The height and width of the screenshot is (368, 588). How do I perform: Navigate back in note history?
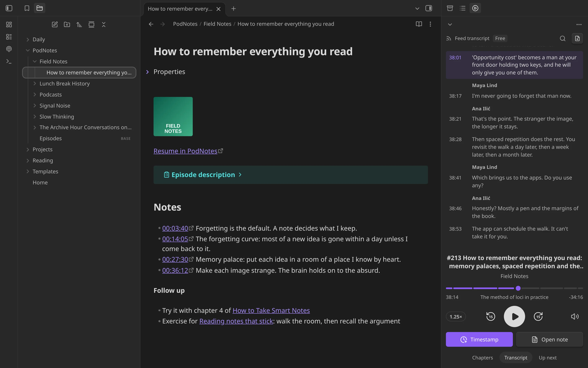pyautogui.click(x=151, y=24)
